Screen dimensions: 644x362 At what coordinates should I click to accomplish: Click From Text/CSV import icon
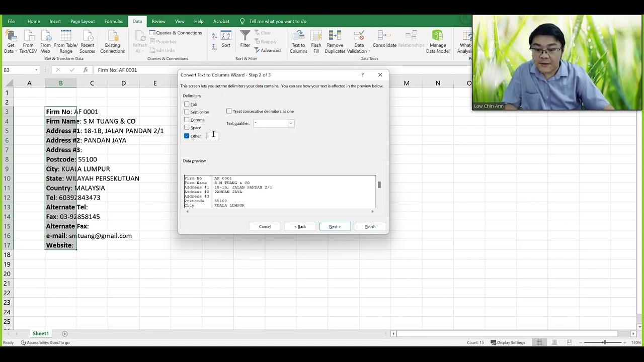point(28,42)
